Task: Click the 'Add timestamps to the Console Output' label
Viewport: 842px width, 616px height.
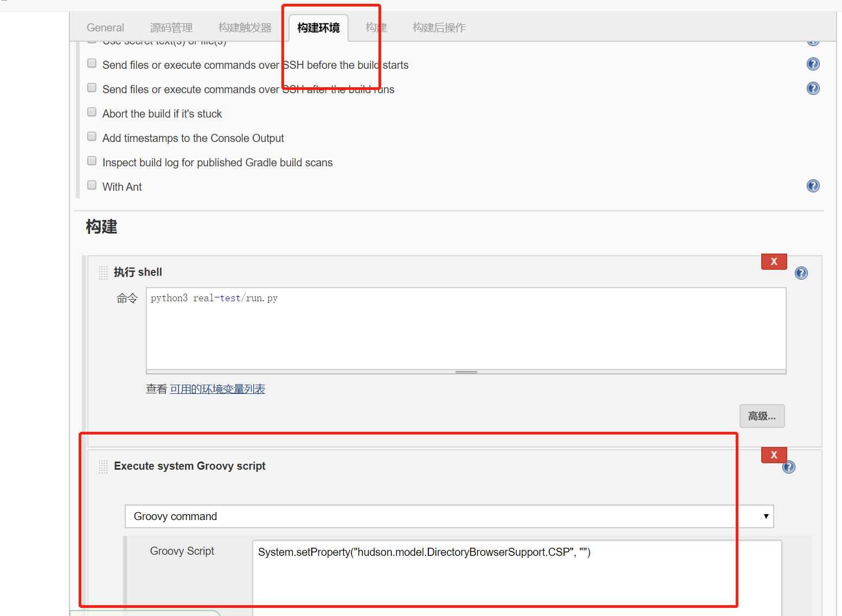Action: [x=193, y=138]
